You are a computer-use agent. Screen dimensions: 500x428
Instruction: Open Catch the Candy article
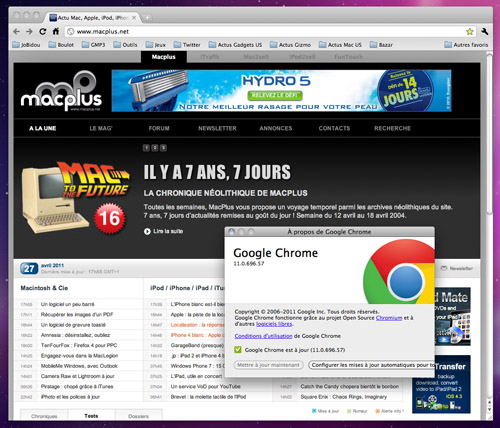click(x=350, y=387)
